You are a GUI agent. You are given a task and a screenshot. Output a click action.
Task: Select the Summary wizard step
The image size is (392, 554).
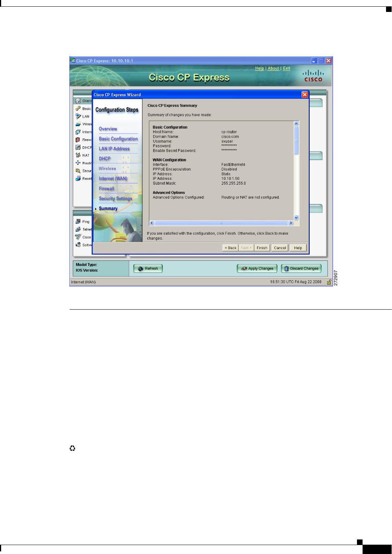pyautogui.click(x=108, y=209)
